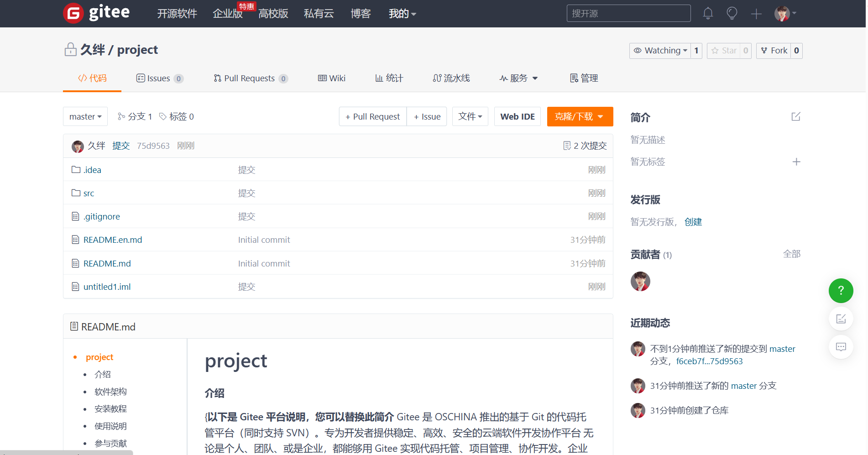The image size is (868, 455).
Task: Open the Wiki tab
Action: point(332,78)
